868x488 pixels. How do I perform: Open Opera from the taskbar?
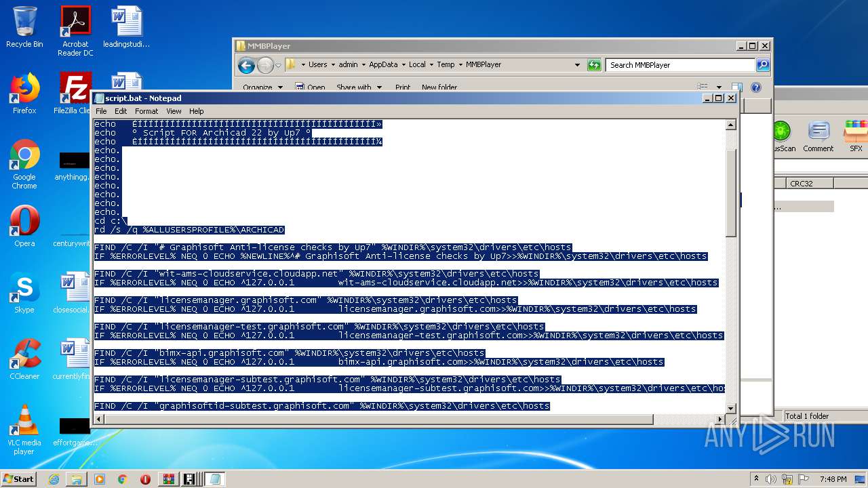click(145, 479)
